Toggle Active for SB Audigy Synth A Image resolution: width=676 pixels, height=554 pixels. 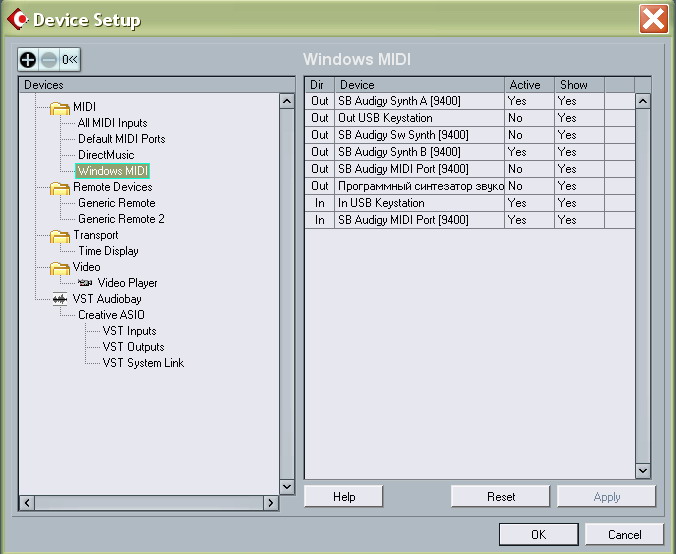coord(529,101)
